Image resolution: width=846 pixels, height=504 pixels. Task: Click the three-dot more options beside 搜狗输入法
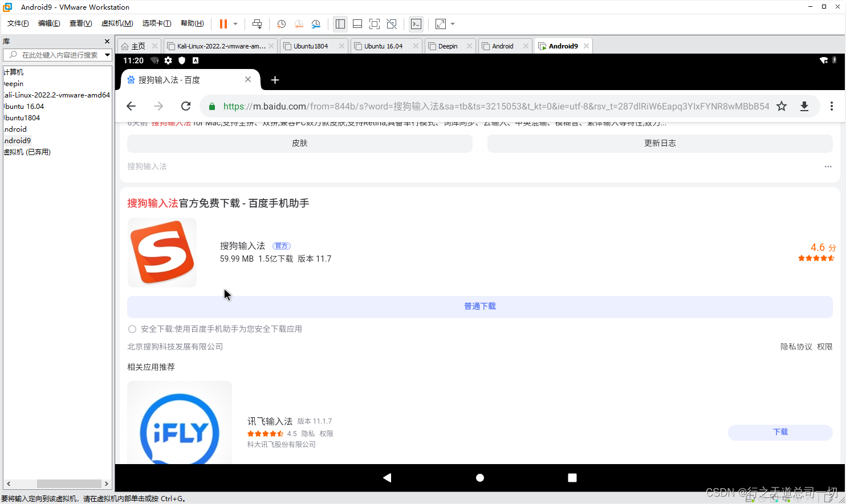pos(828,166)
